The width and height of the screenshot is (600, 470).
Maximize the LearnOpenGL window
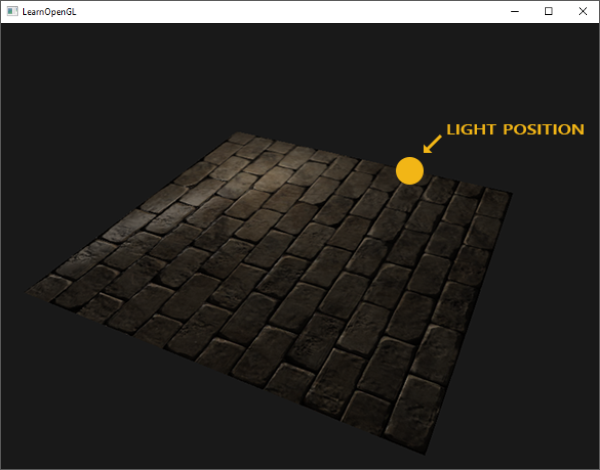coord(548,11)
